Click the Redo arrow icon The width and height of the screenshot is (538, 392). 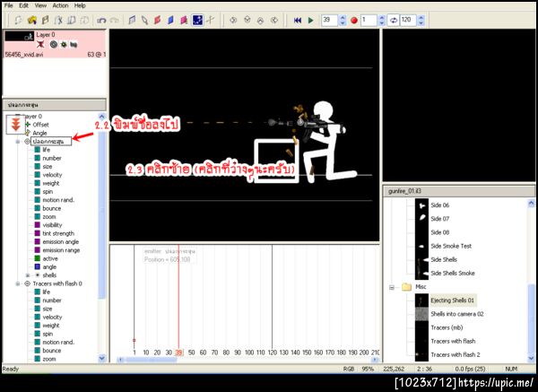point(115,21)
